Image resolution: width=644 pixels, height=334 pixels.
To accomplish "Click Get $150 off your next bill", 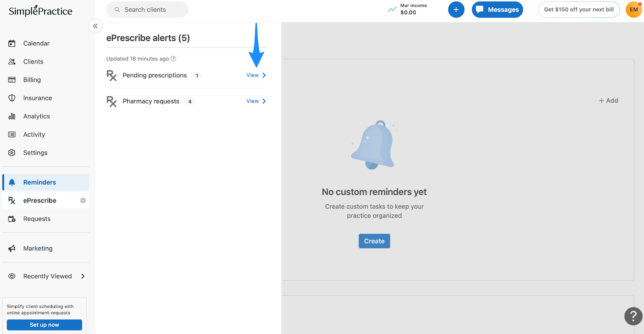I will [x=579, y=10].
